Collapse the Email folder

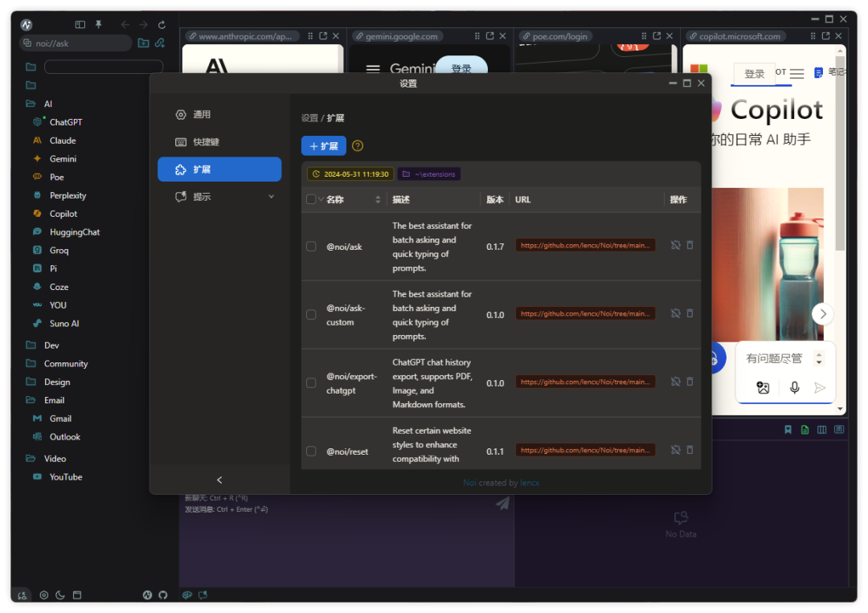pyautogui.click(x=31, y=400)
